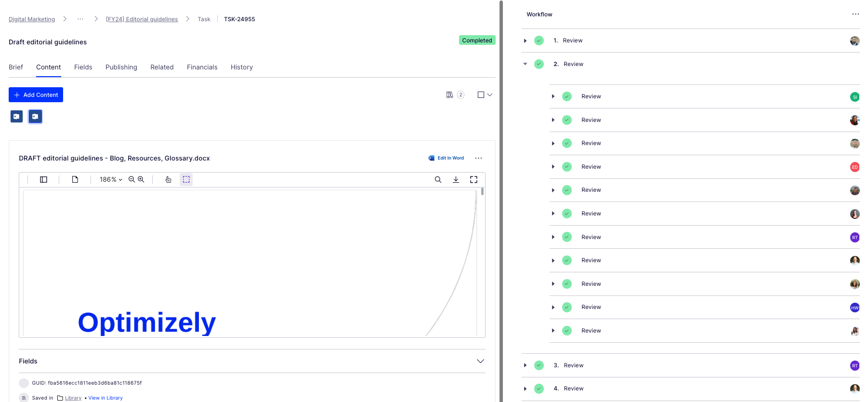Click the docx file name heading
The height and width of the screenshot is (402, 868).
click(x=114, y=158)
